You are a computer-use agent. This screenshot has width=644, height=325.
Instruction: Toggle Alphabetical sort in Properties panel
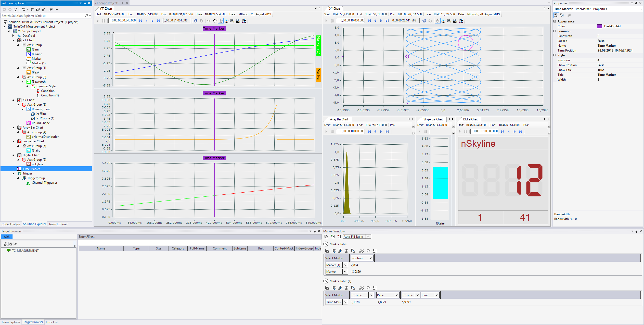562,15
